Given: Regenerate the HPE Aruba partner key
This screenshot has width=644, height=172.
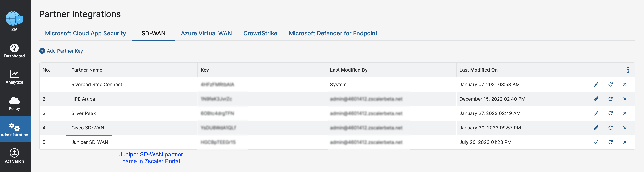Looking at the screenshot, I should 610,99.
